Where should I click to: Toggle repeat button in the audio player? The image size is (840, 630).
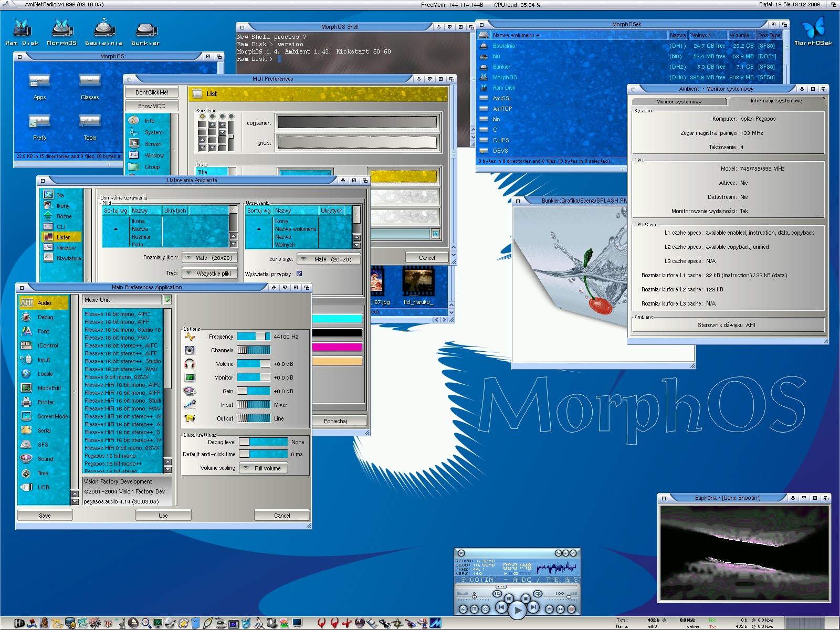(x=538, y=594)
